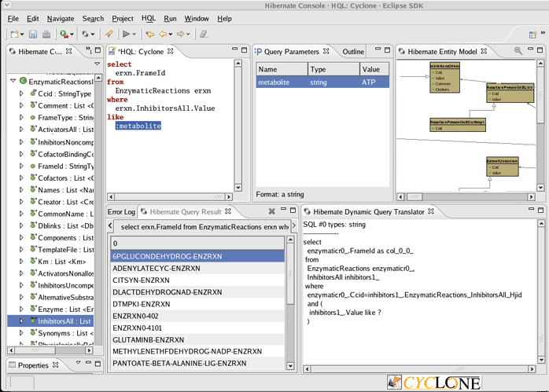549x392 pixels.
Task: Expand the InhibitorsAll : List node
Action: click(21, 321)
